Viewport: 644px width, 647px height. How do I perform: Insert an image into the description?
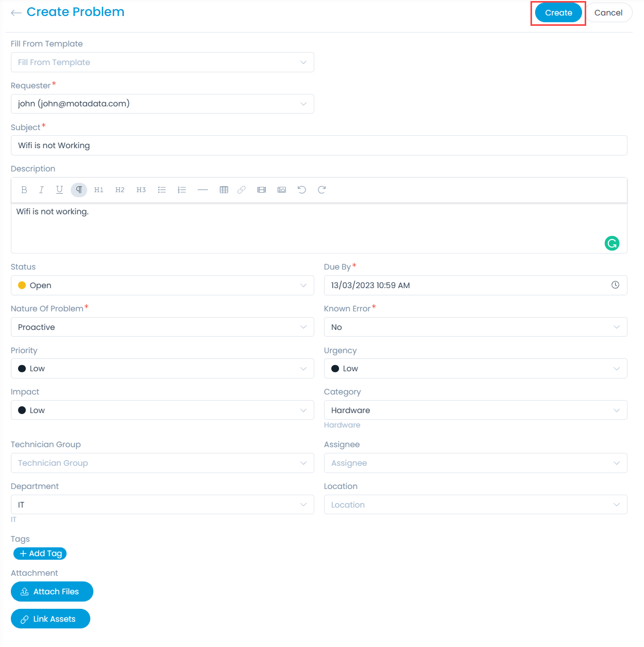[282, 190]
